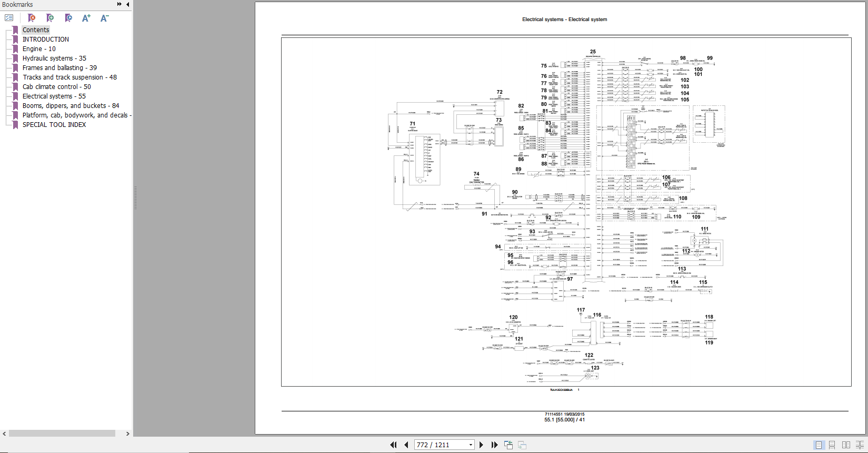The height and width of the screenshot is (453, 868).
Task: Decrease bookmark text size
Action: pyautogui.click(x=104, y=18)
